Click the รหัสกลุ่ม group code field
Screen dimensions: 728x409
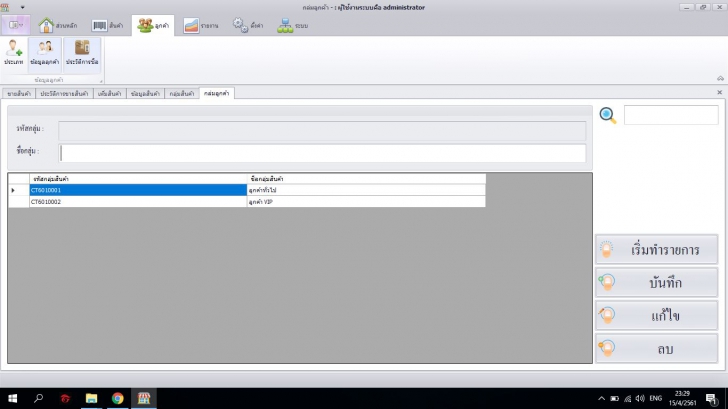(322, 130)
